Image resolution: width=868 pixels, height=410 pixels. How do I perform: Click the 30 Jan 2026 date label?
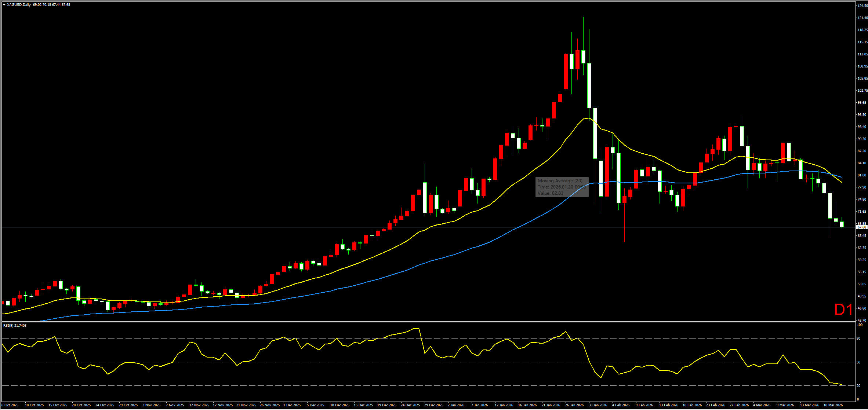598,405
